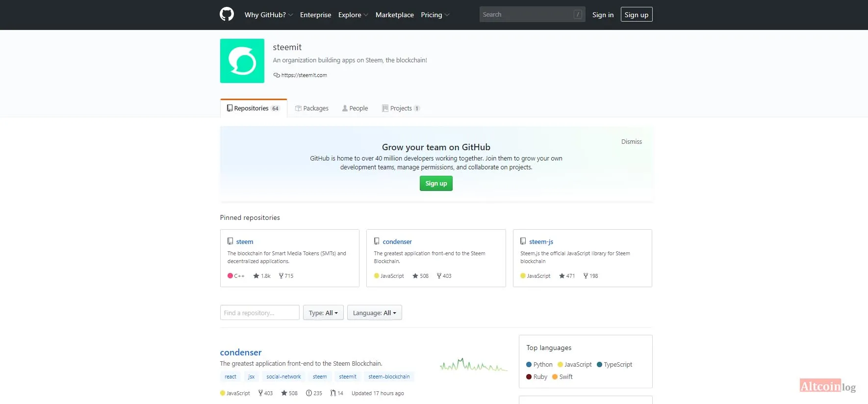Open the Projects tab
Image resolution: width=868 pixels, height=404 pixels.
coord(401,108)
